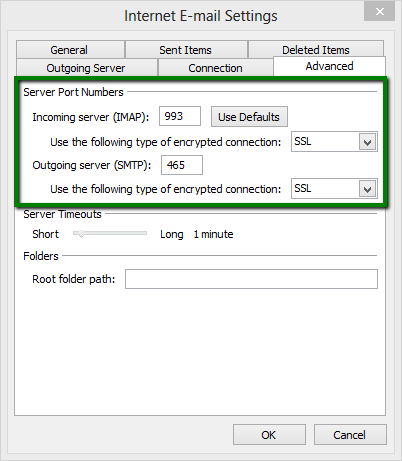Go to the Deleted Items tab
Image resolution: width=402 pixels, height=461 pixels.
pyautogui.click(x=316, y=49)
